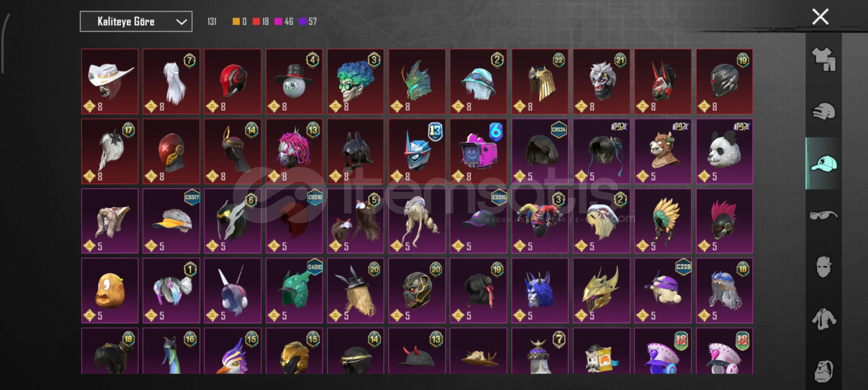The image size is (868, 390).
Task: Filter by red quality count 18
Action: click(261, 21)
